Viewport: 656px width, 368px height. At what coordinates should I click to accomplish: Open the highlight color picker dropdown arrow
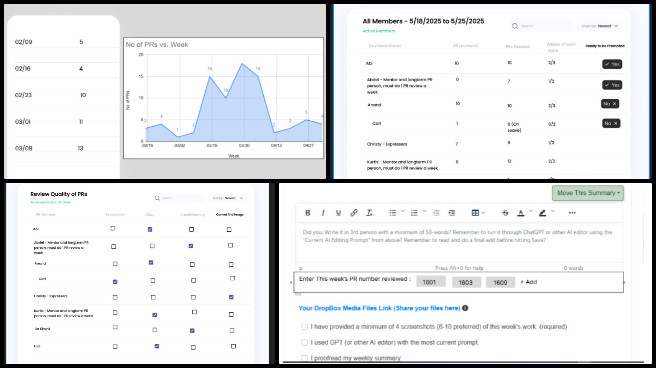point(552,212)
